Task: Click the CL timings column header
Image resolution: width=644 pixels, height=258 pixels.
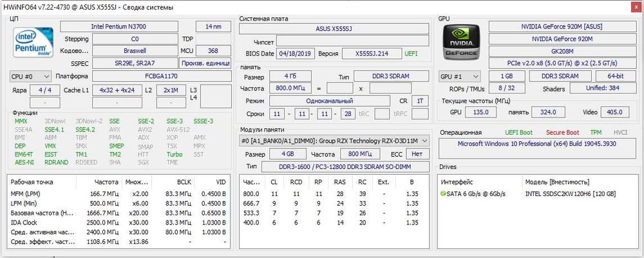Action: pos(274,182)
